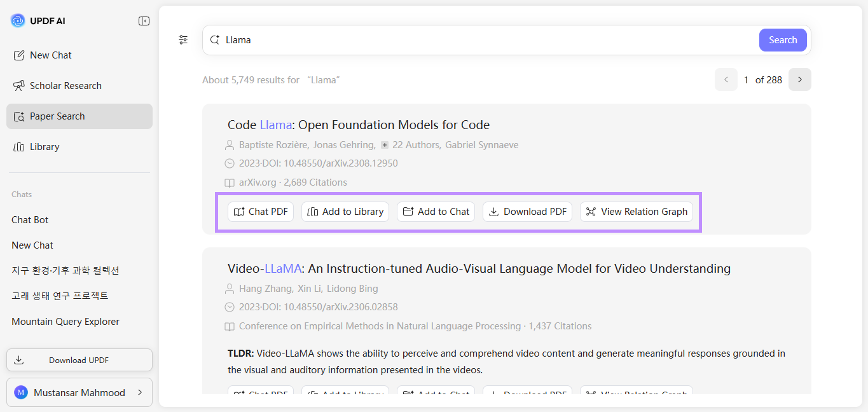Open the 지구 환경·기후 과학 컬렉션 chat

(65, 271)
